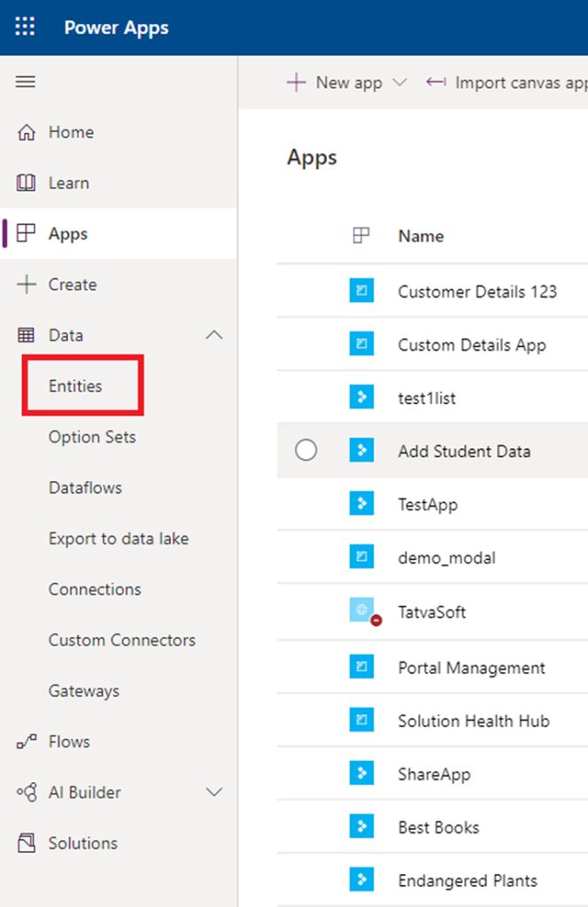Click the Home house icon
The height and width of the screenshot is (907, 588).
pyautogui.click(x=26, y=133)
